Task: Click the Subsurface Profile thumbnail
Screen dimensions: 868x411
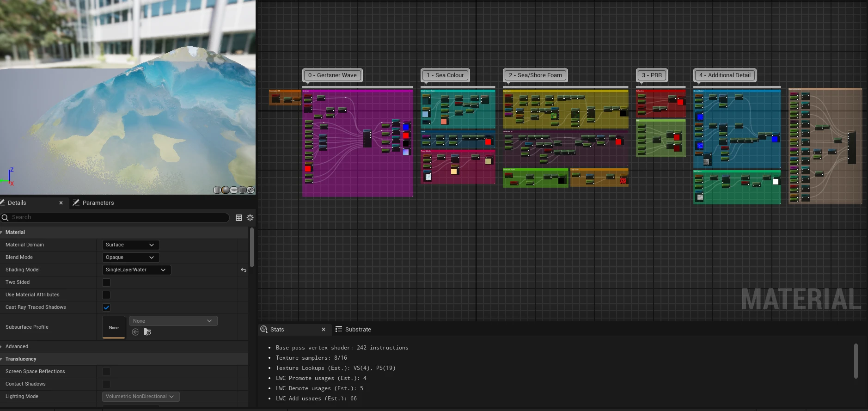Action: [x=114, y=327]
